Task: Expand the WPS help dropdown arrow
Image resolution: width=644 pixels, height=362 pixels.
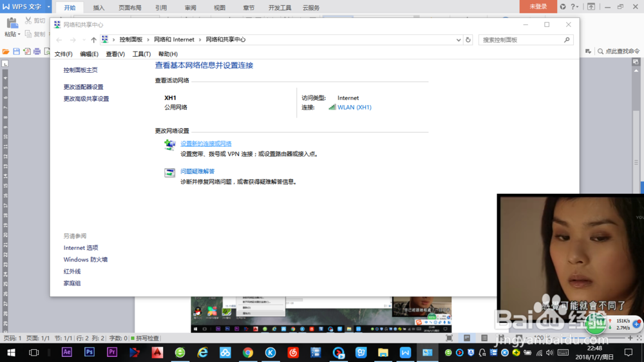Action: click(x=578, y=7)
